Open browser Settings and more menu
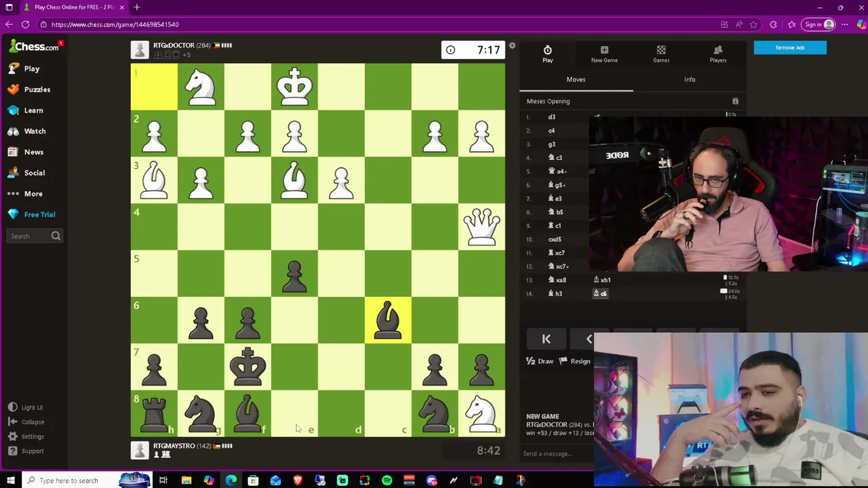Screen dimensions: 868x488 click(x=844, y=24)
